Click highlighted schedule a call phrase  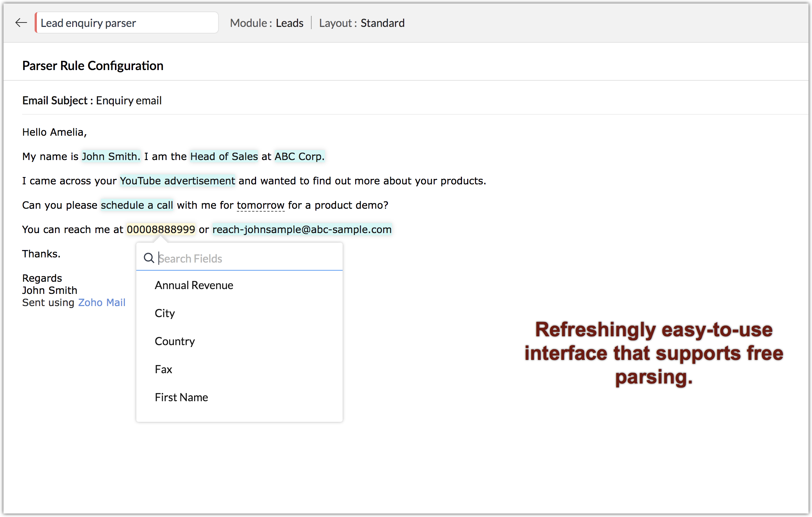coord(137,205)
